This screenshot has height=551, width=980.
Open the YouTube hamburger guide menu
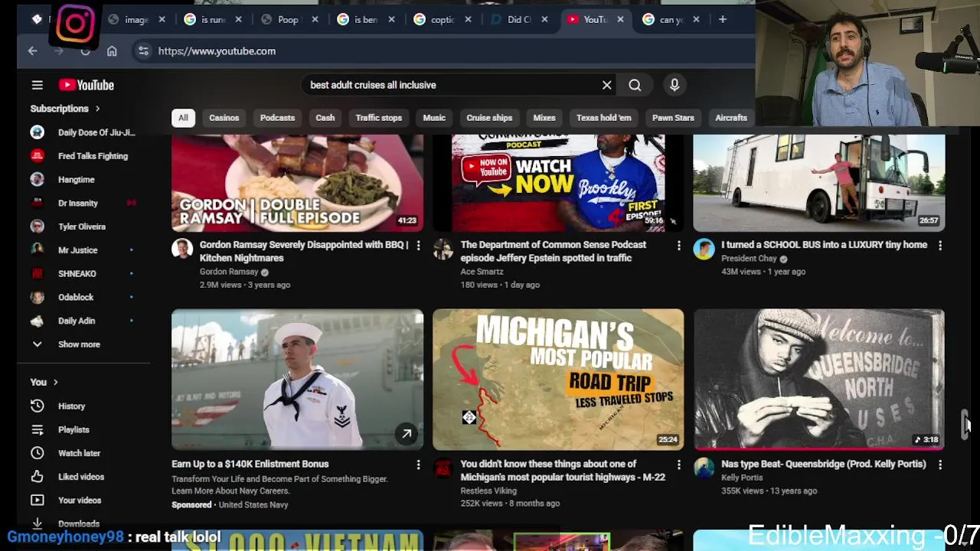click(37, 85)
